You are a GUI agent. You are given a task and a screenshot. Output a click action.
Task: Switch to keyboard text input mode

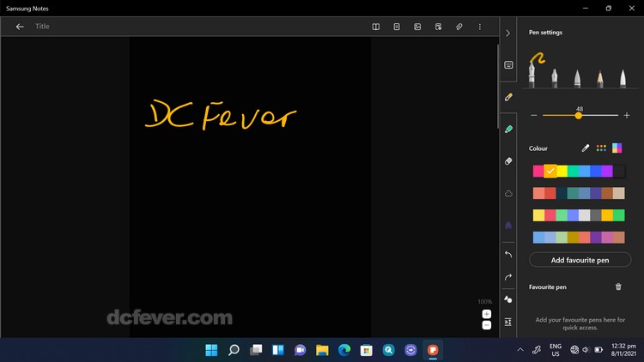click(x=508, y=65)
